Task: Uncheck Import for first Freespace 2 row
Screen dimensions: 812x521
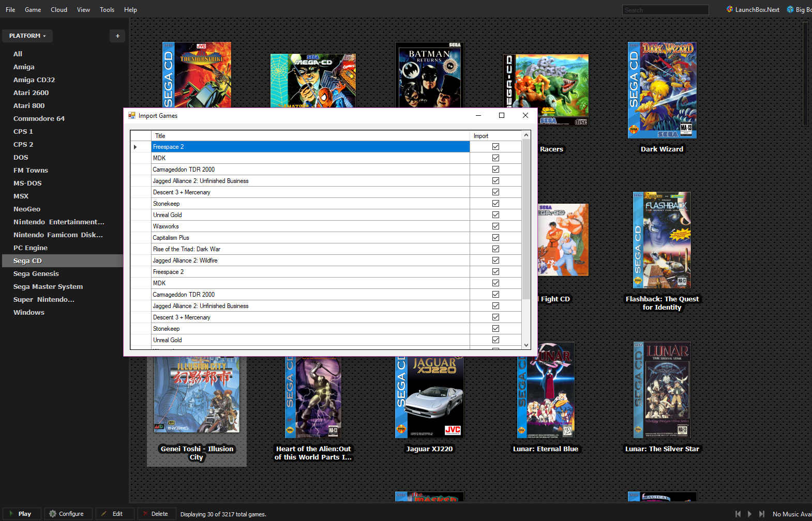Action: pyautogui.click(x=495, y=147)
